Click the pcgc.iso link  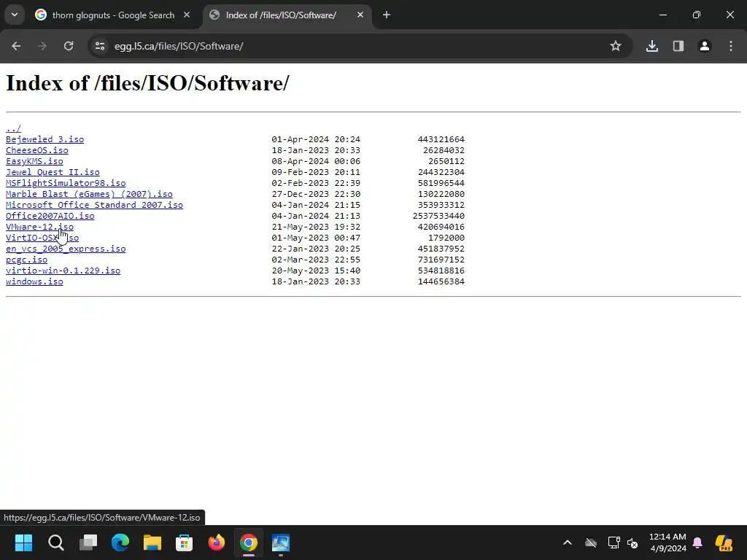pos(27,260)
